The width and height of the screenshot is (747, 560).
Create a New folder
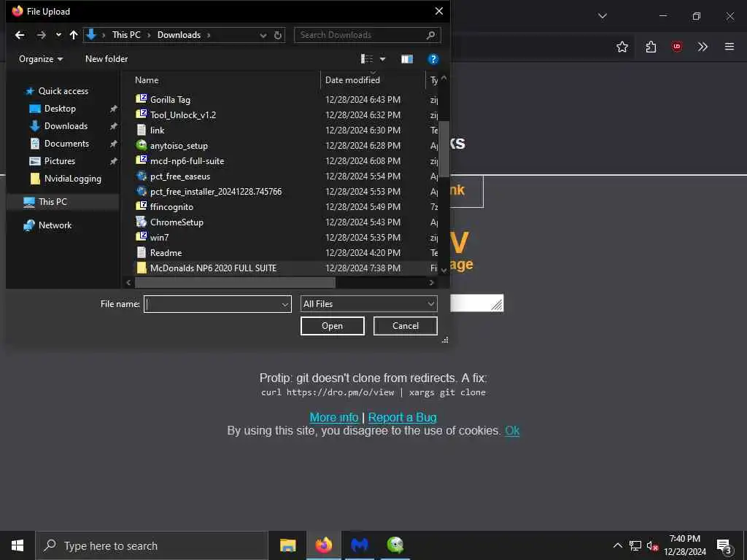[107, 59]
